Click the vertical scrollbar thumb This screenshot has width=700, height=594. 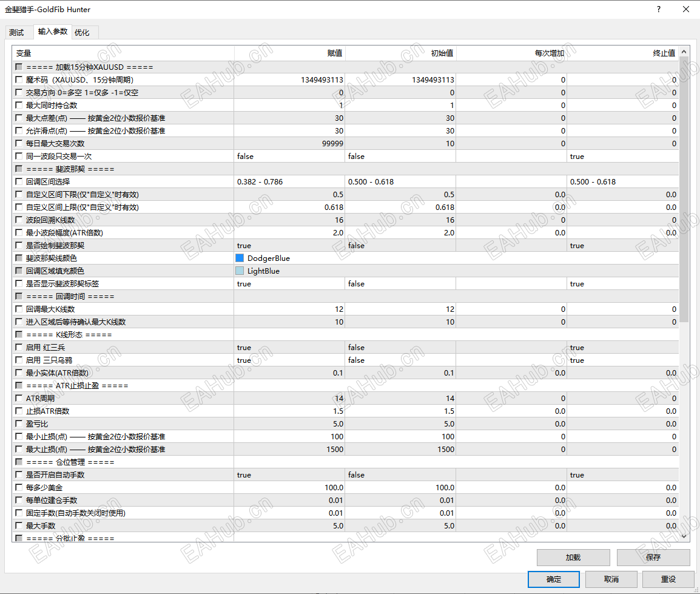684,190
